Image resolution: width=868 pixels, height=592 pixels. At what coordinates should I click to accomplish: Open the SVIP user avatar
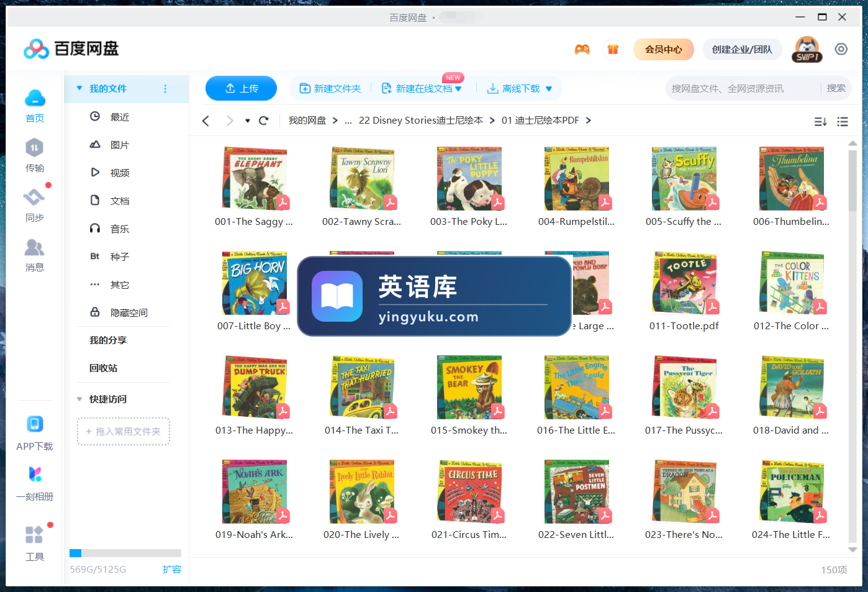807,49
